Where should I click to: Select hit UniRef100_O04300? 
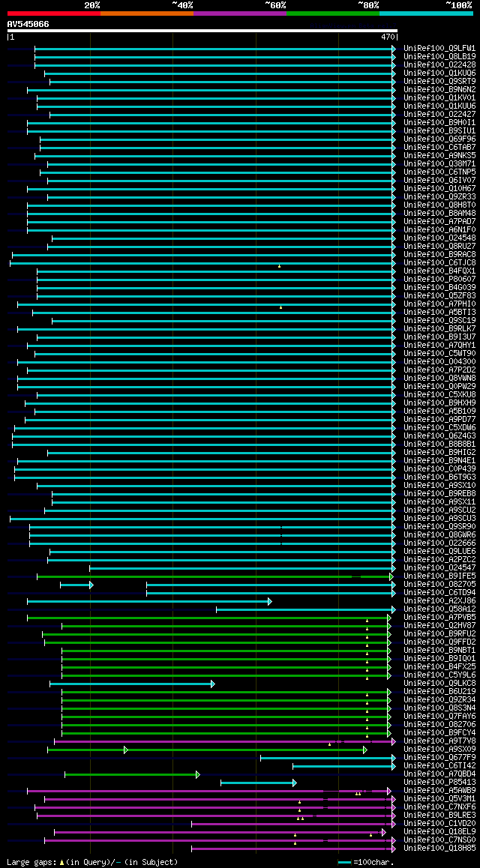point(439,361)
